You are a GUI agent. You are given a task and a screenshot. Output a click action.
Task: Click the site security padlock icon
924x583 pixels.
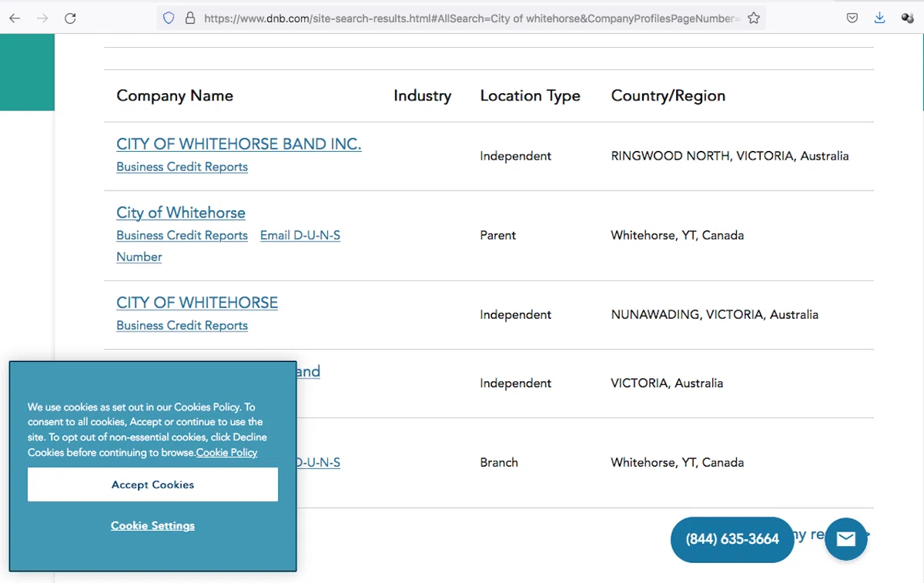pos(189,18)
